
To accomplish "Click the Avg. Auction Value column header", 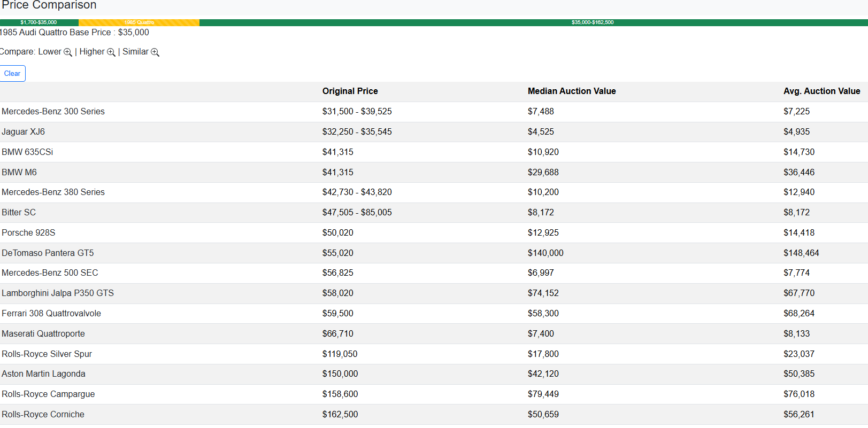I will [821, 91].
